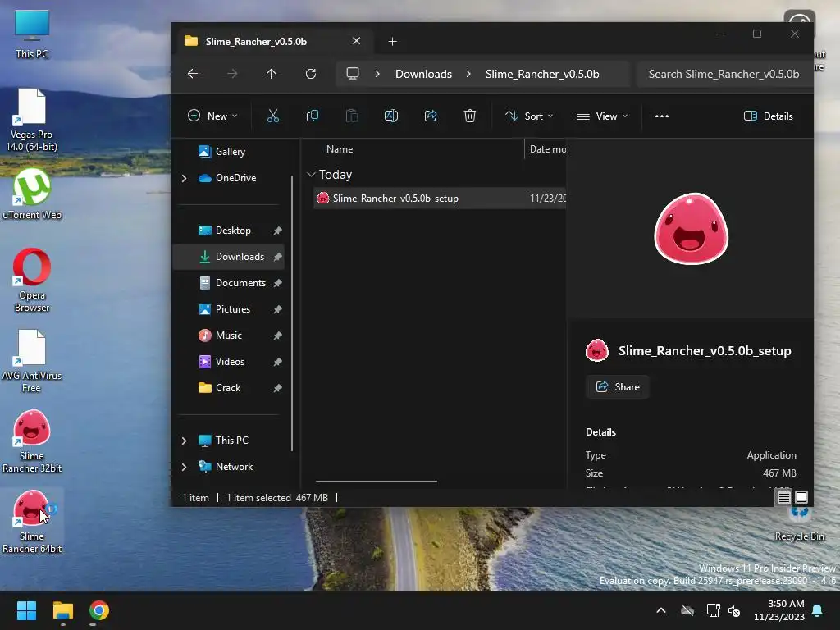This screenshot has width=840, height=630.
Task: Click the Search Slime_Rancher_v0.5.0b box
Action: click(724, 74)
